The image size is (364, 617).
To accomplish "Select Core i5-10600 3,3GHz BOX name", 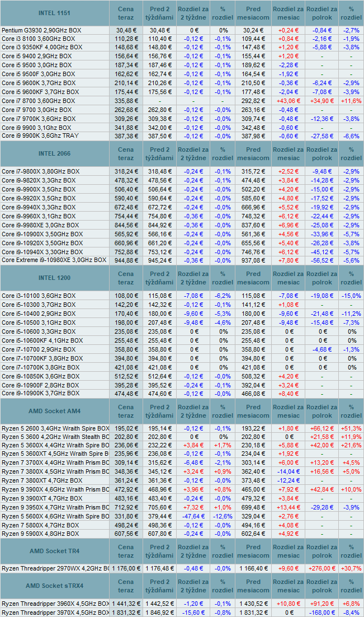I will point(39,331).
